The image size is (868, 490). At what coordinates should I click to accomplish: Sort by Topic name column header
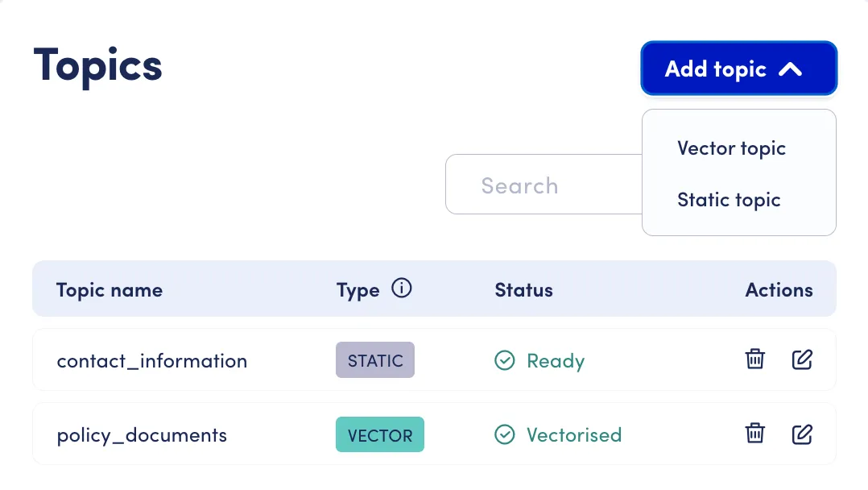coord(110,290)
